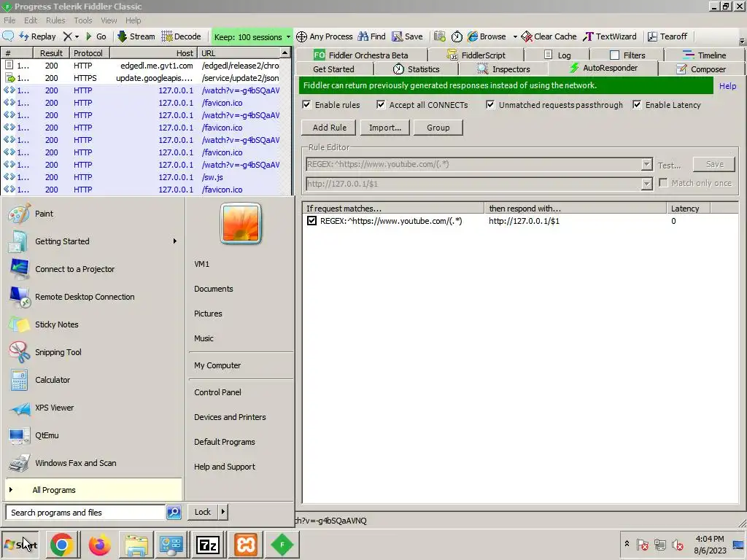
Task: Open Find sessions binoculars tool
Action: [x=371, y=36]
